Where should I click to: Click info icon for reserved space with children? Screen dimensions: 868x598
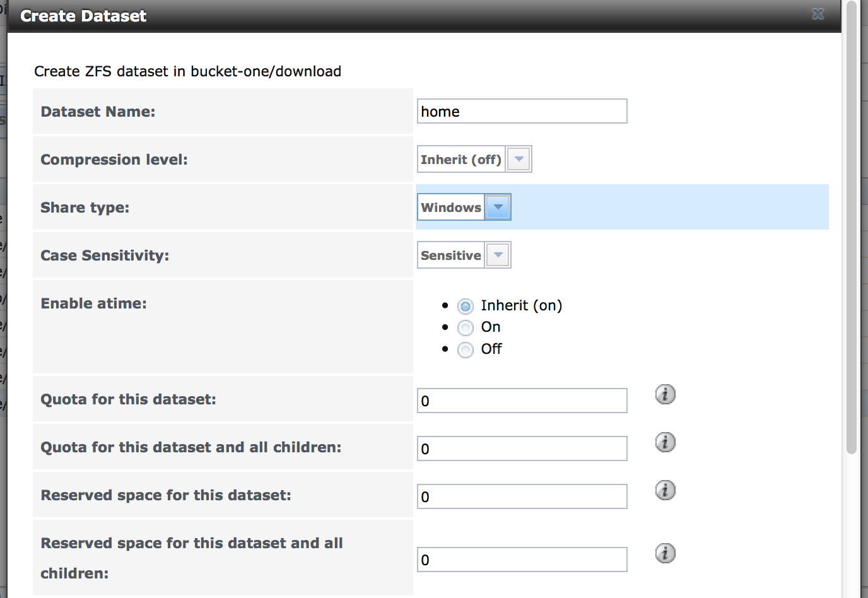pyautogui.click(x=665, y=553)
